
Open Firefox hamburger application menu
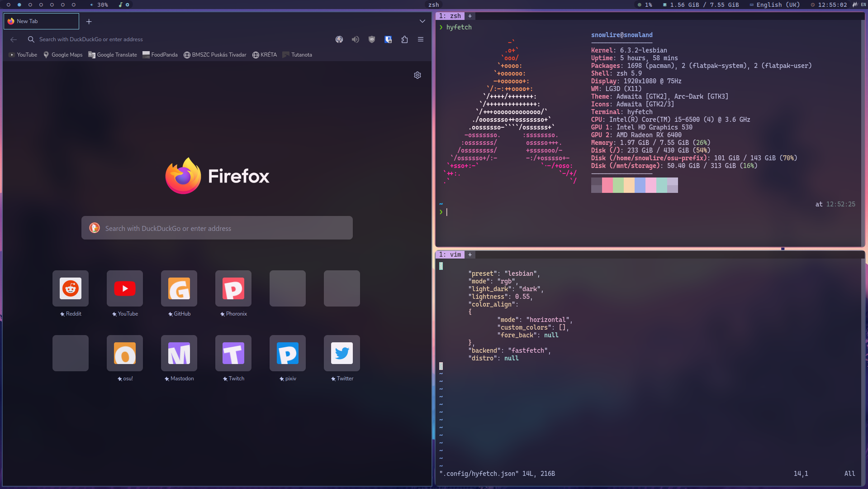point(421,39)
